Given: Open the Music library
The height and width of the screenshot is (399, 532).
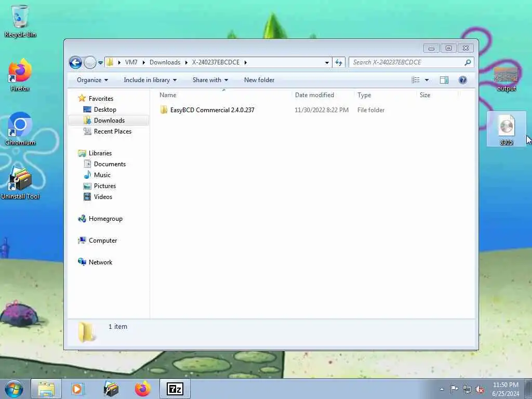Looking at the screenshot, I should click(102, 175).
